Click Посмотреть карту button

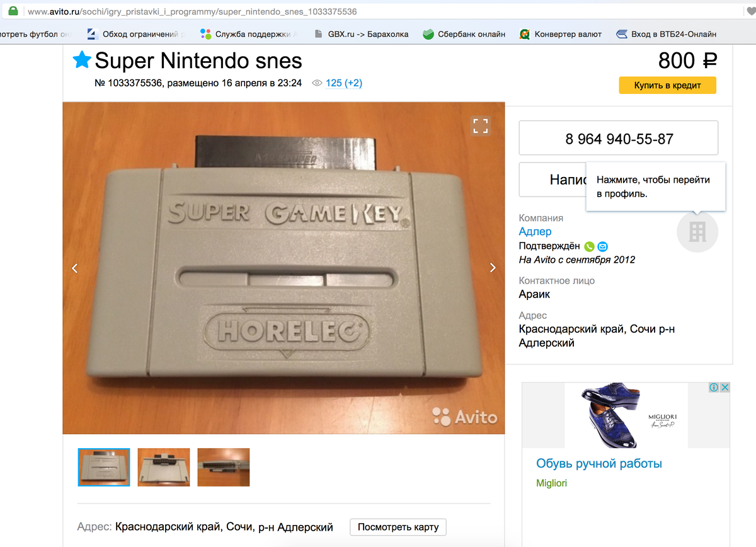point(398,527)
